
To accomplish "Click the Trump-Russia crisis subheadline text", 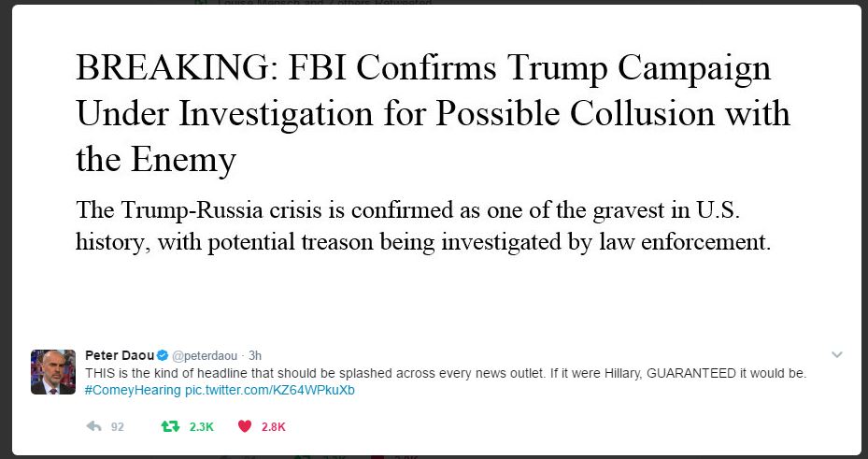I will [x=423, y=226].
